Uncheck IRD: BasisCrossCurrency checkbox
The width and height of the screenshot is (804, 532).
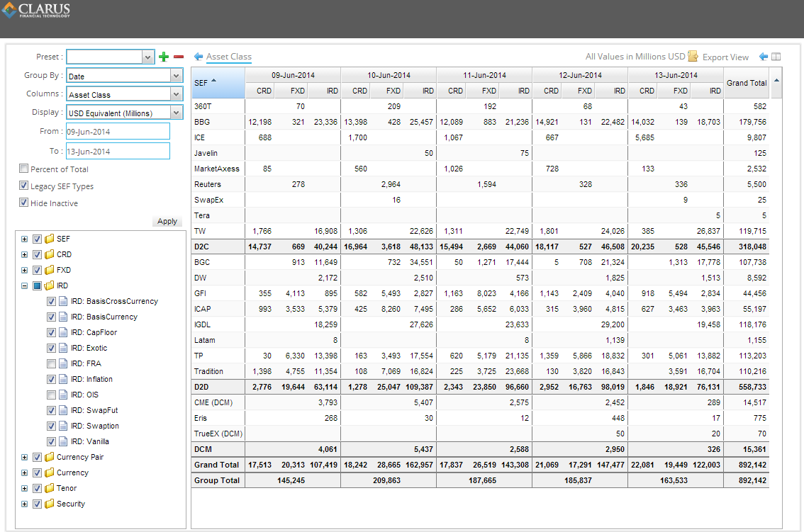pos(51,301)
